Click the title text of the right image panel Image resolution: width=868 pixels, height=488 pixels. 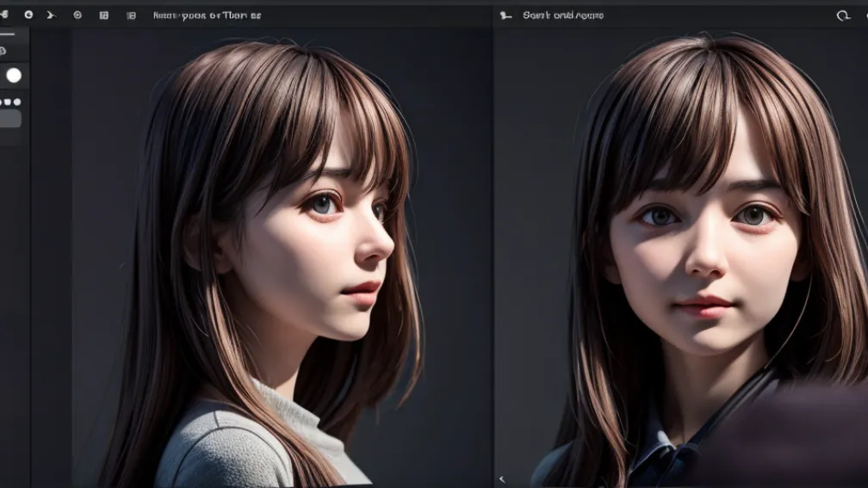point(563,15)
